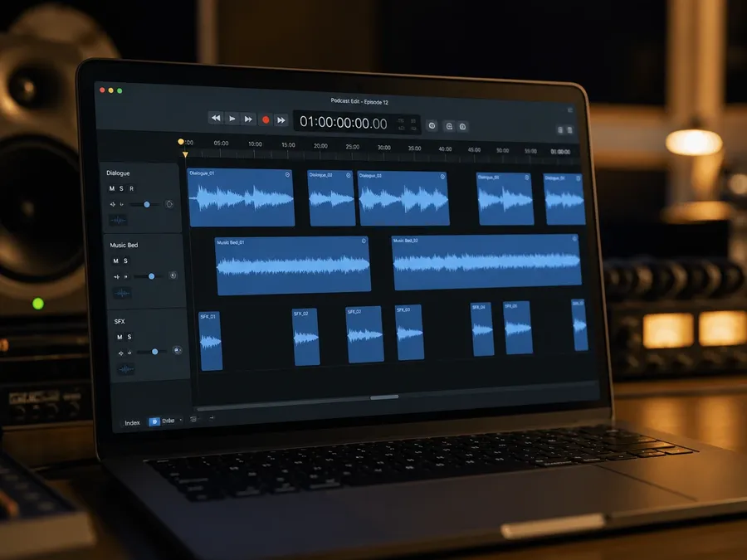
Task: Click the first small icon left of SFX slider
Action: [120, 353]
